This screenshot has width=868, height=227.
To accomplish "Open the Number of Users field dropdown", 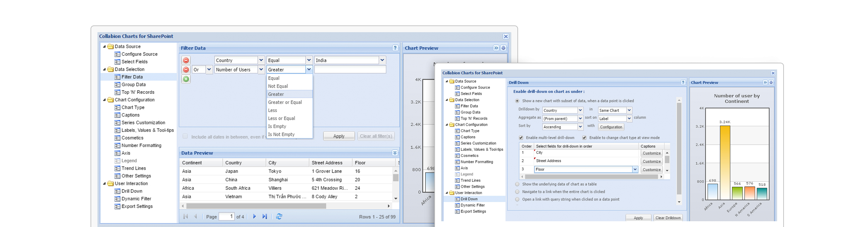I will [x=261, y=70].
